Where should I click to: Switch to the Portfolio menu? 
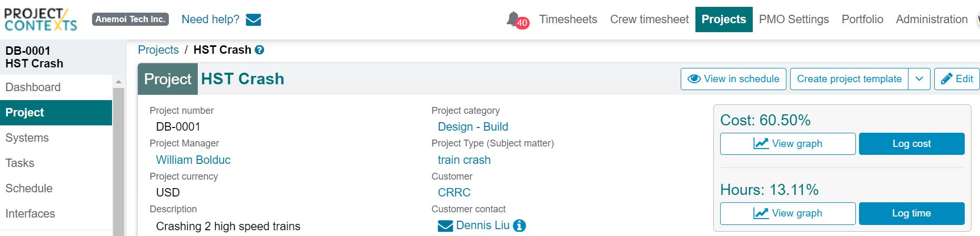click(862, 19)
